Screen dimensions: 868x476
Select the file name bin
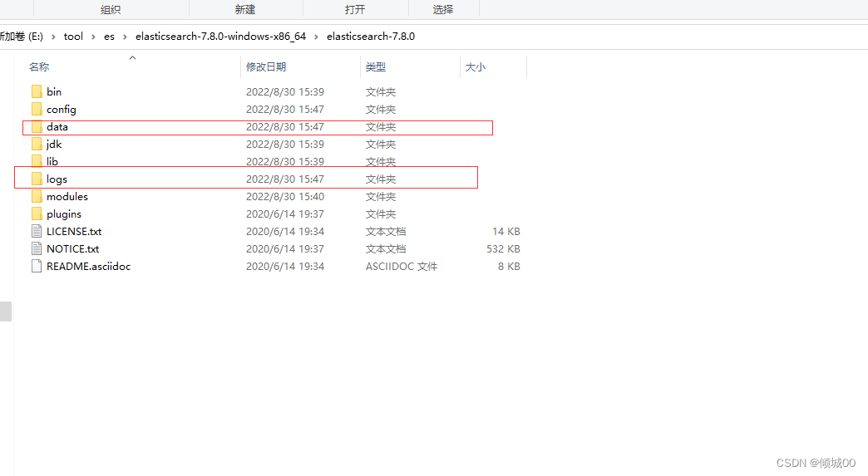(x=54, y=91)
